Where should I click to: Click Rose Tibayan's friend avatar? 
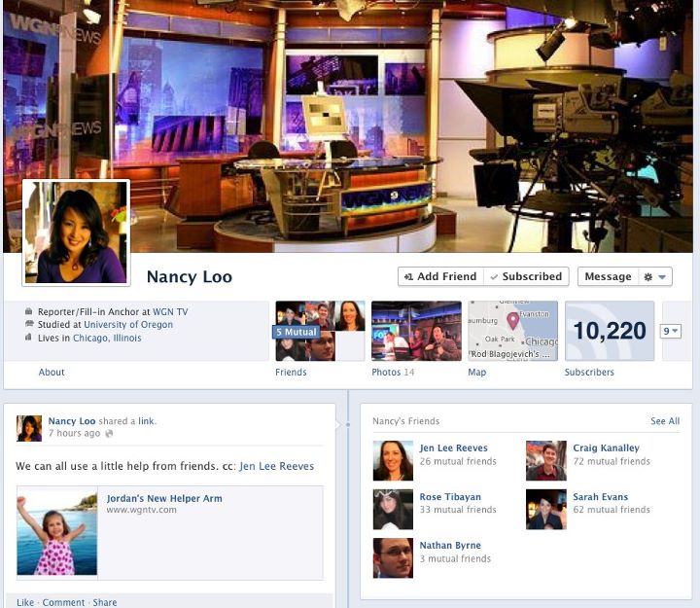coord(393,509)
